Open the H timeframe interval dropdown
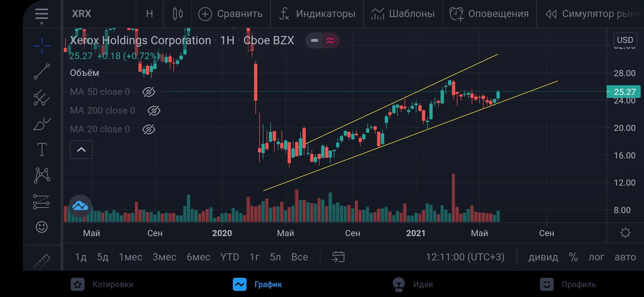 (149, 14)
